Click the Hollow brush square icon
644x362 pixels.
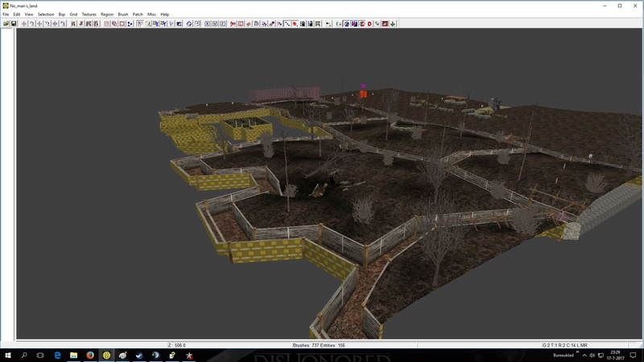click(122, 23)
